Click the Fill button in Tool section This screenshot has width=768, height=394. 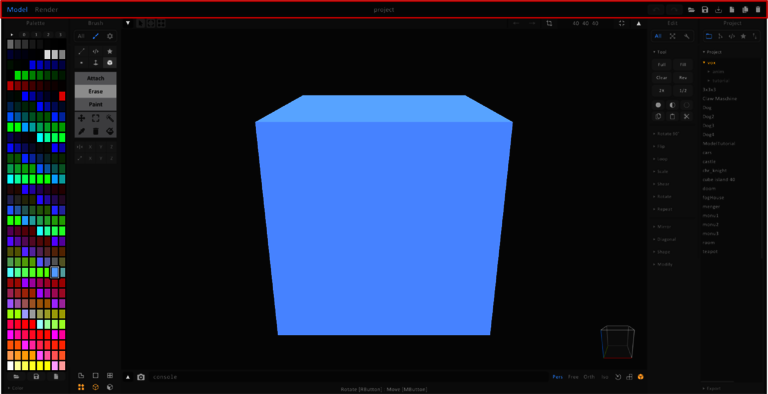pyautogui.click(x=683, y=65)
